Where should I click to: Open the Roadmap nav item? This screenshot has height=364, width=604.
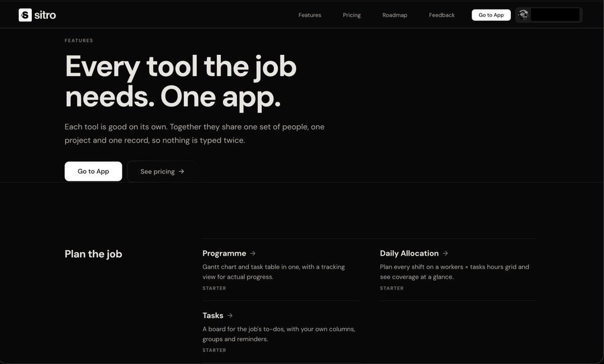(x=395, y=15)
